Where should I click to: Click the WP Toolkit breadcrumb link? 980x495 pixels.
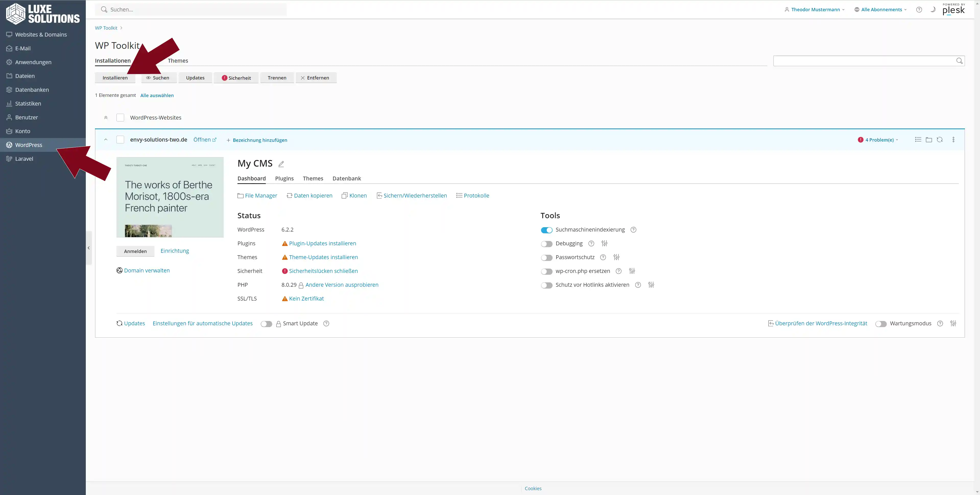pos(106,28)
